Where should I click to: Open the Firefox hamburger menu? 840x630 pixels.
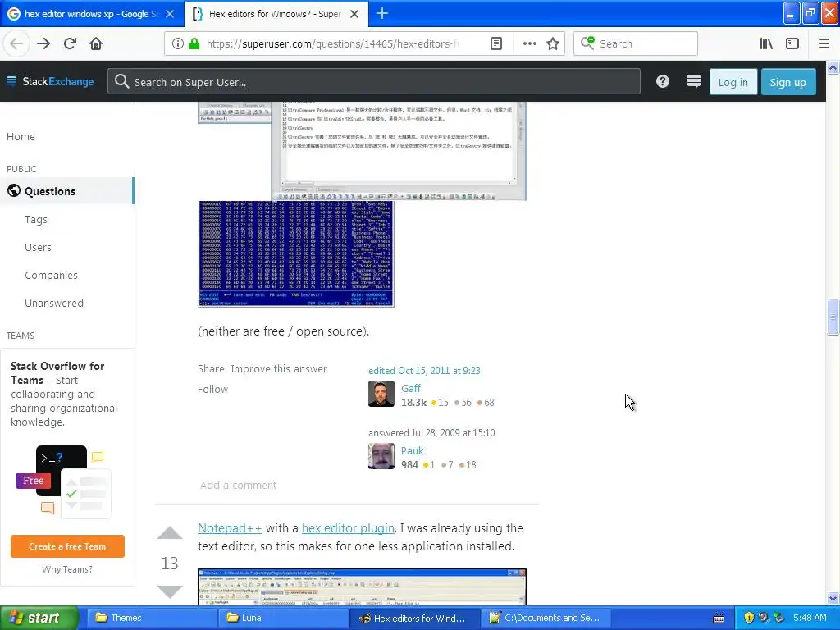coord(824,44)
